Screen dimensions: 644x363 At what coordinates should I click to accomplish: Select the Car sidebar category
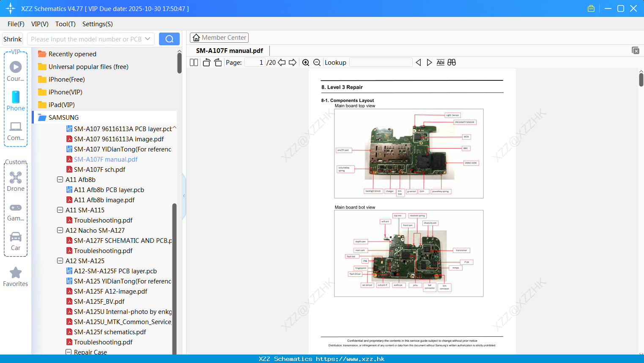click(x=16, y=241)
